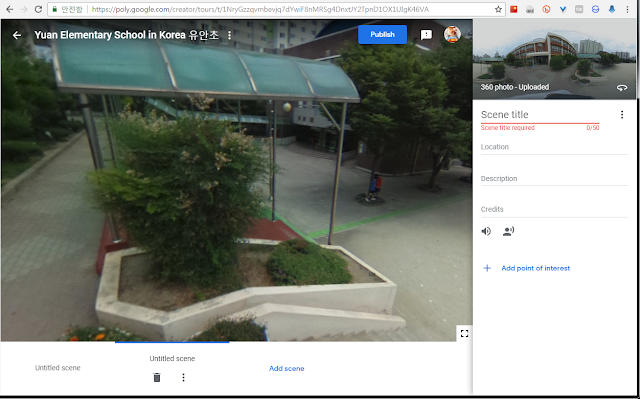Focus the Scene title input field

(x=540, y=115)
